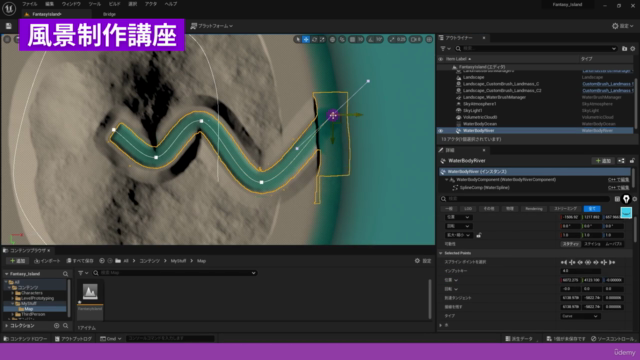Toggle the scale lock icon in transform
640x360 pixels.
pyautogui.click(x=479, y=235)
